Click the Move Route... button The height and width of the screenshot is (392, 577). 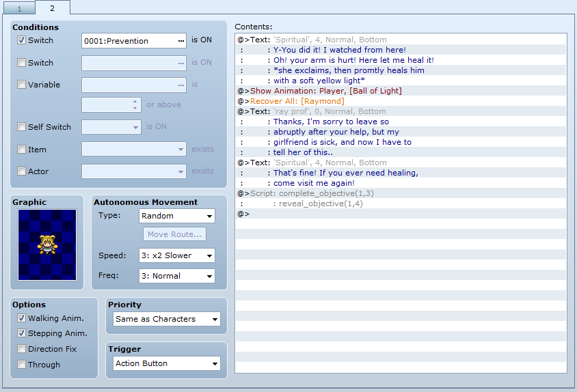(x=174, y=234)
